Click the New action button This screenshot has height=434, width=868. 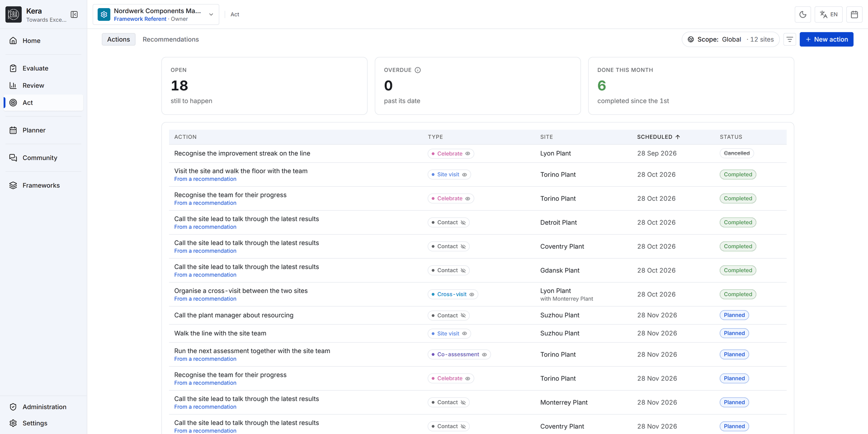(x=826, y=39)
